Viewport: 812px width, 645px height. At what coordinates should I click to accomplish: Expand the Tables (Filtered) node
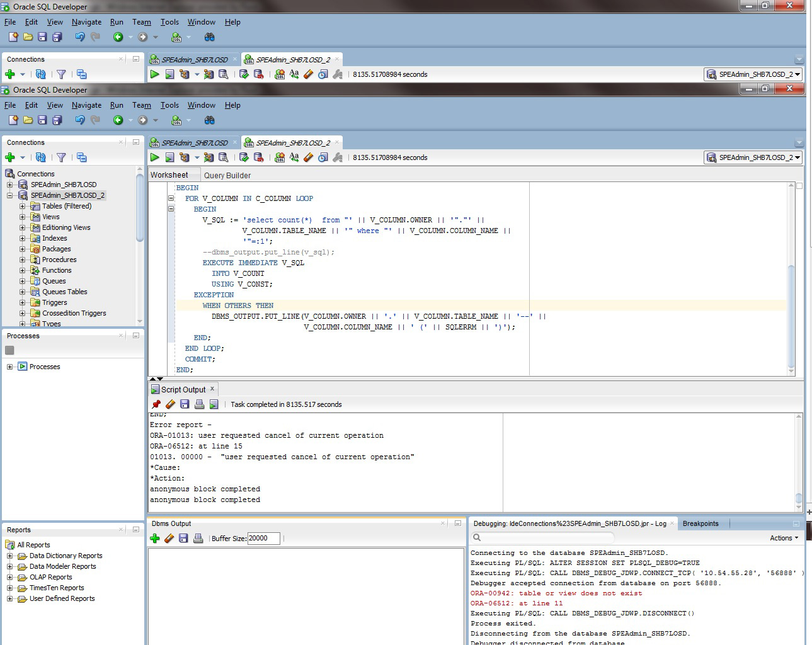22,206
